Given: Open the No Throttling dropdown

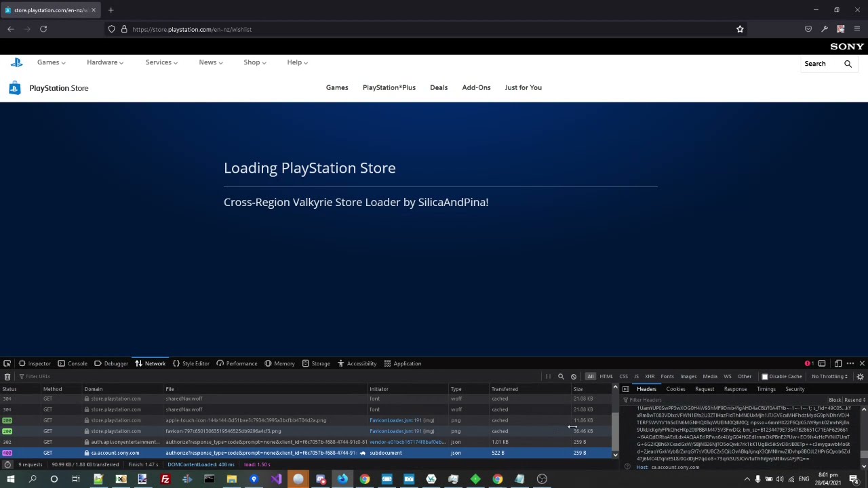Looking at the screenshot, I should pyautogui.click(x=830, y=376).
